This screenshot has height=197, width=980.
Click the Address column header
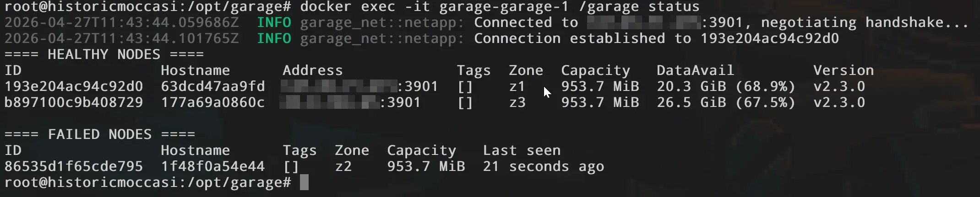pos(313,70)
